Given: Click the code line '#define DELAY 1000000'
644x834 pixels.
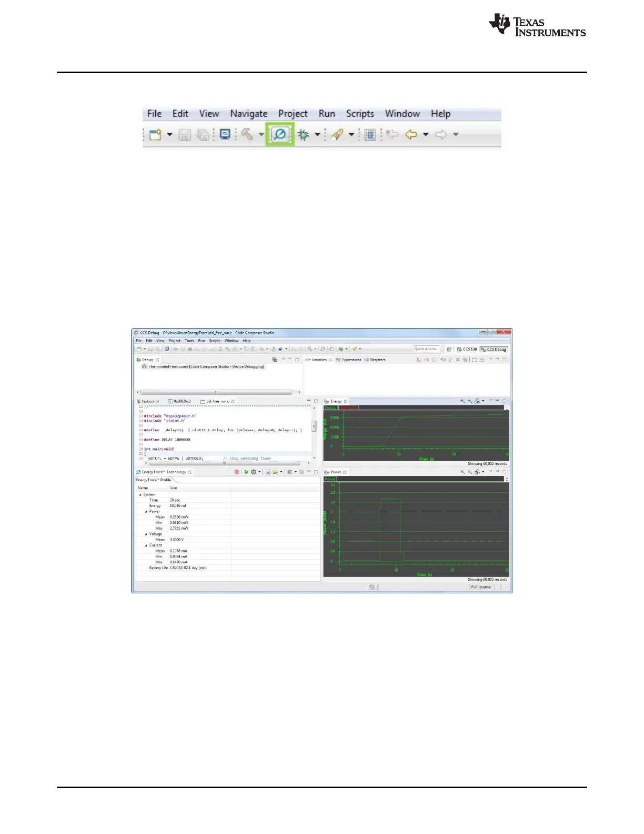Looking at the screenshot, I should tap(167, 440).
